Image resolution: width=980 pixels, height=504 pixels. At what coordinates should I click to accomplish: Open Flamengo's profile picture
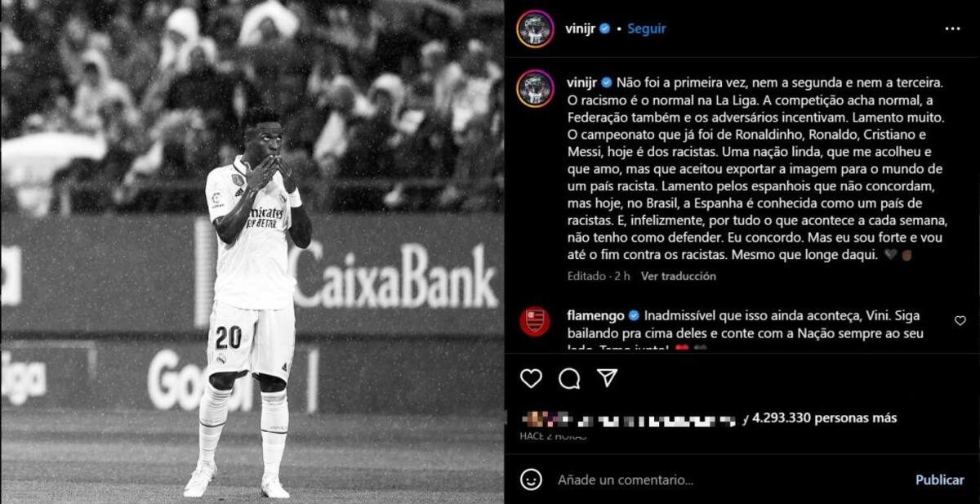click(535, 321)
